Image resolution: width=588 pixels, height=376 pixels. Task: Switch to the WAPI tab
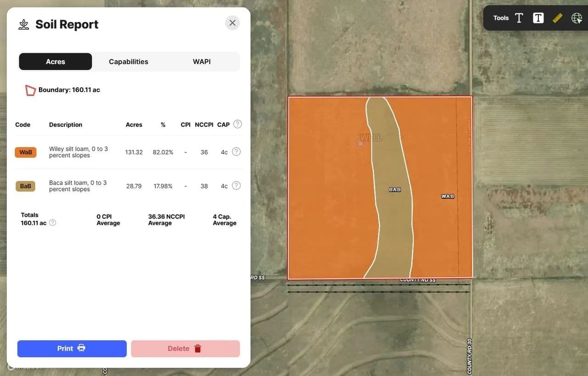coord(202,62)
